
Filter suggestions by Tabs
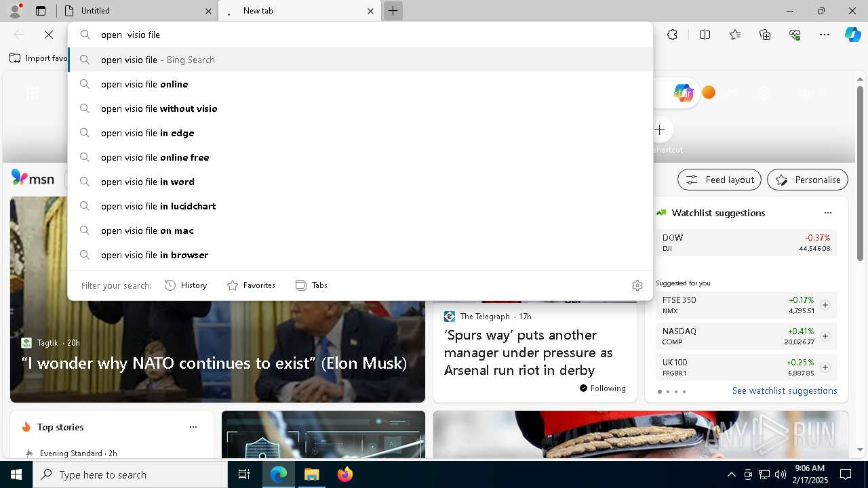click(x=311, y=285)
